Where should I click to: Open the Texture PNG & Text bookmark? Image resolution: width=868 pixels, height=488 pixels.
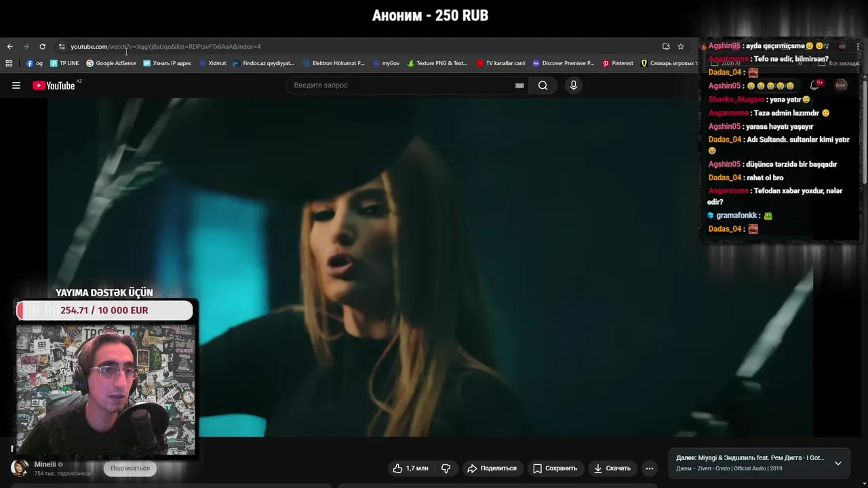click(x=437, y=63)
